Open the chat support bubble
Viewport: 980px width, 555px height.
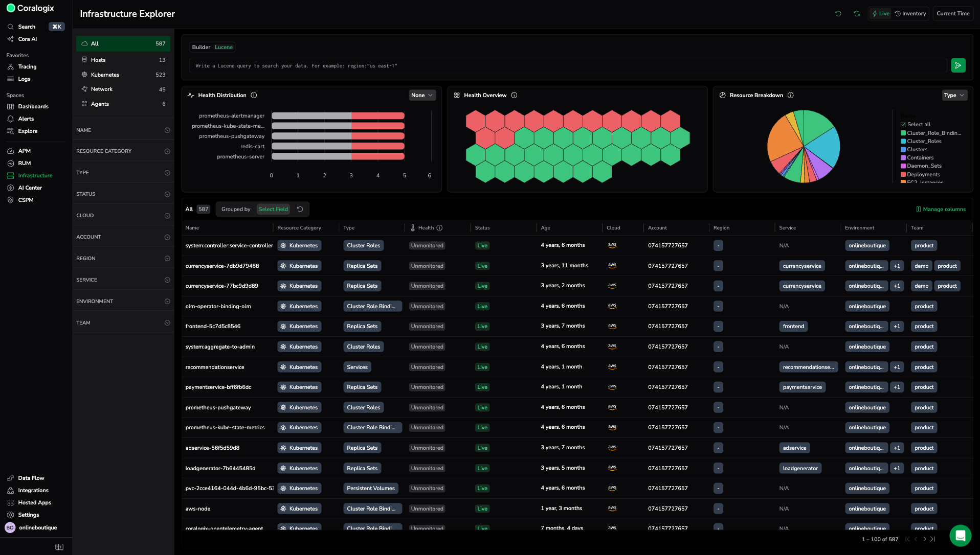pos(960,536)
